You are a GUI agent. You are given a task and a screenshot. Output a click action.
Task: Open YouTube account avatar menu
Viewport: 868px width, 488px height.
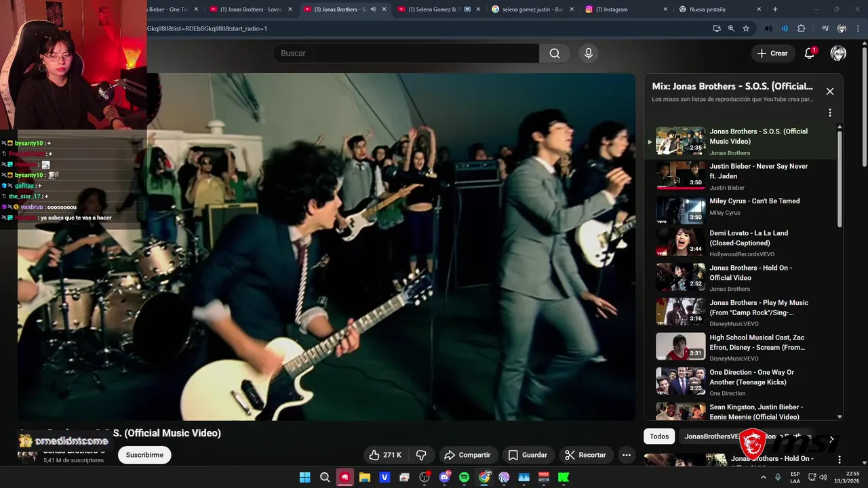coord(838,54)
